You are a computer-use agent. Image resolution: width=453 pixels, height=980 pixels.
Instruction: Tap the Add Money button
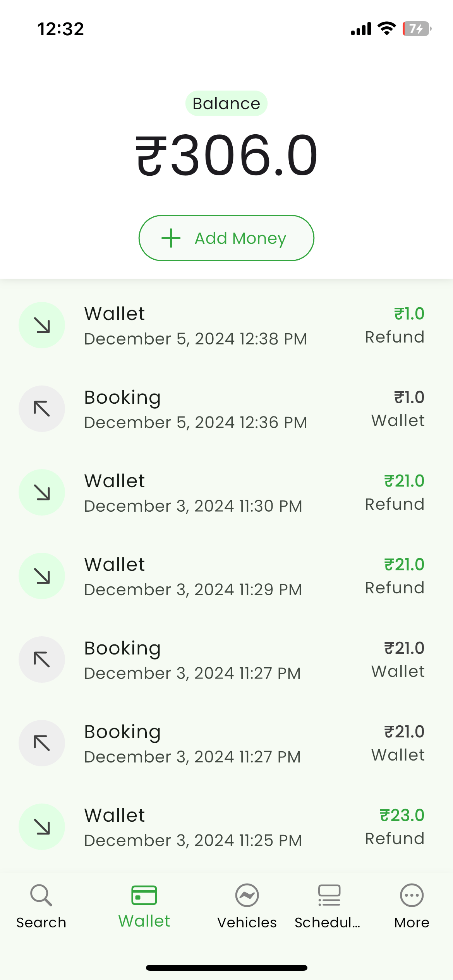pyautogui.click(x=226, y=238)
